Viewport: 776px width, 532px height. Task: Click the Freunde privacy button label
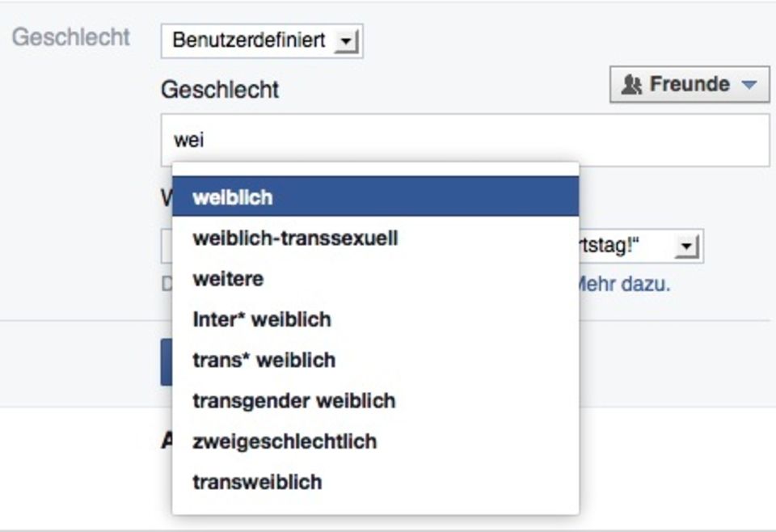pos(690,84)
